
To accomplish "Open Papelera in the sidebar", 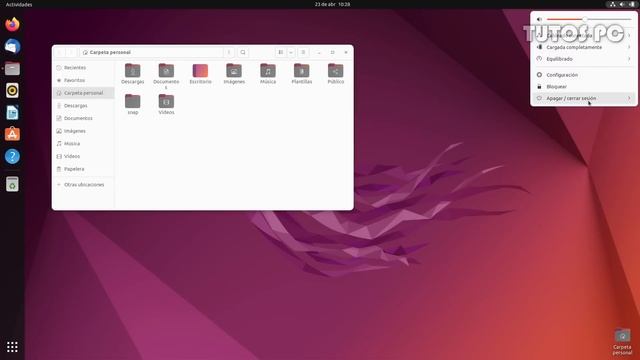I will (x=84, y=169).
